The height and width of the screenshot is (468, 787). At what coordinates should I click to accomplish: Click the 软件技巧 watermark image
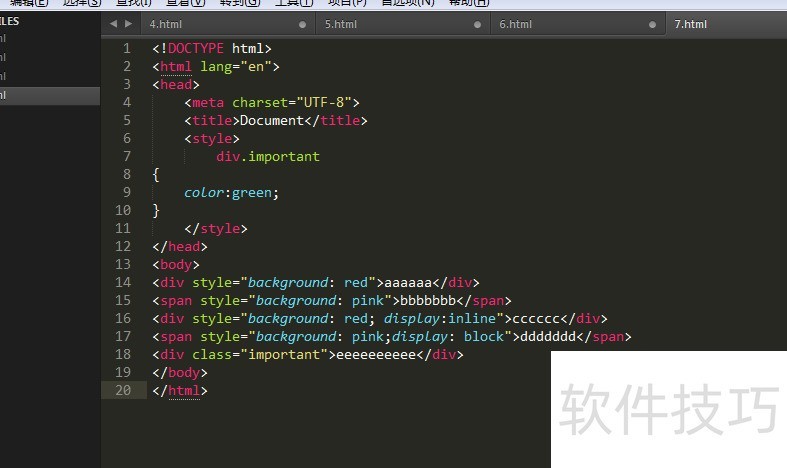click(x=669, y=409)
